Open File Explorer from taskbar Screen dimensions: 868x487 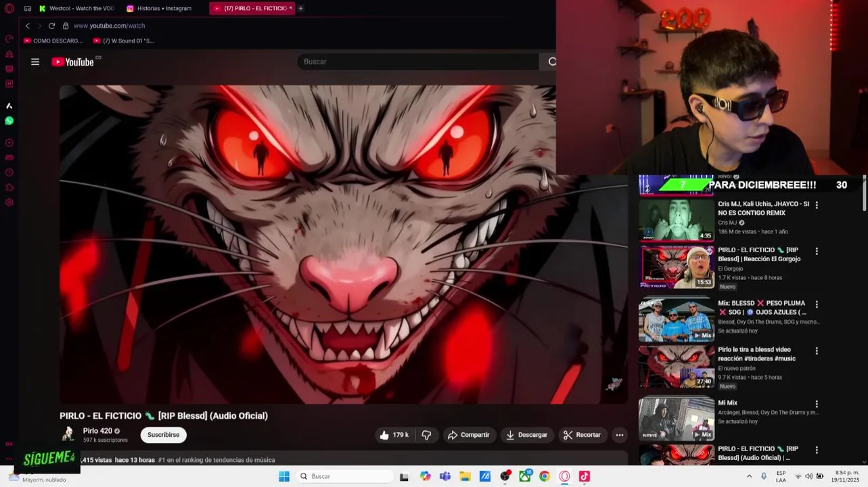465,476
